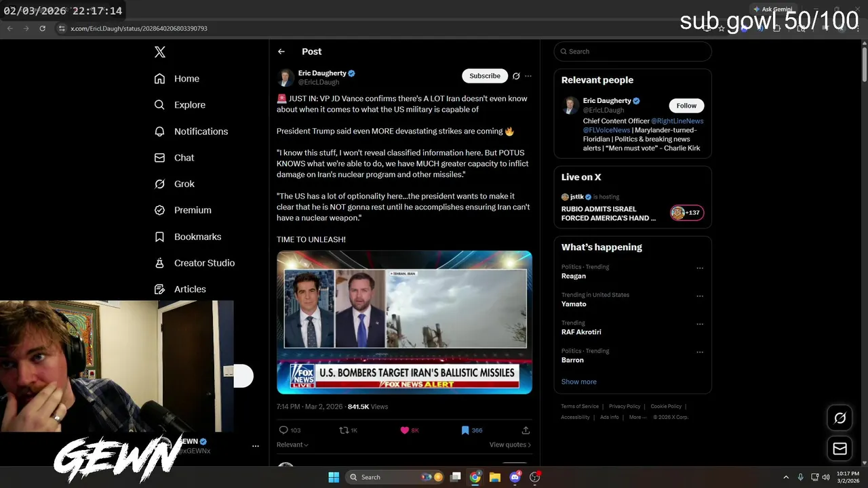Viewport: 868px width, 488px height.
Task: Click Show more under What's happening
Action: click(x=579, y=382)
